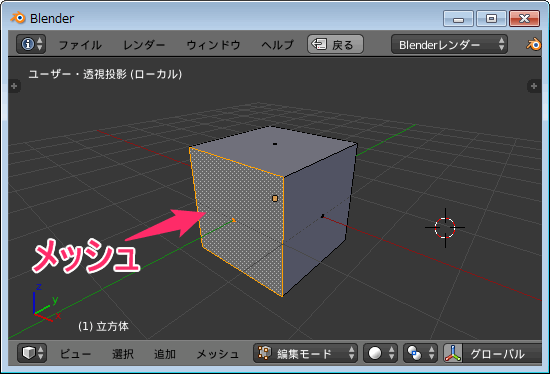Expand the left tool shelf plus handle
The image size is (550, 374).
pyautogui.click(x=14, y=86)
